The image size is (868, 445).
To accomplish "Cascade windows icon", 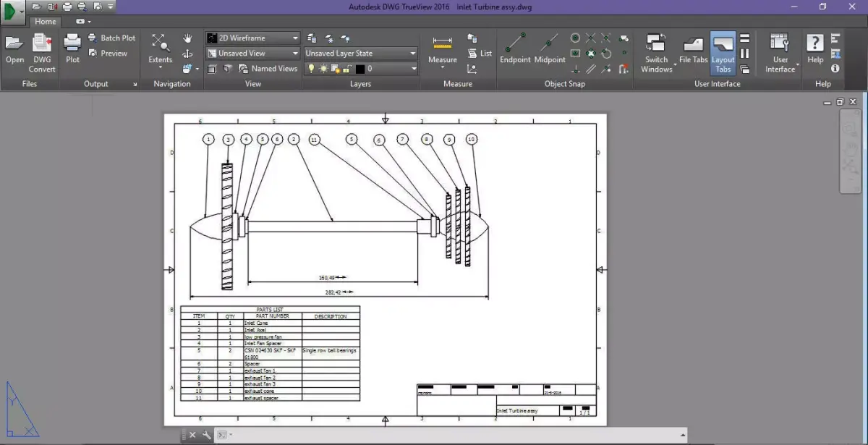I will click(x=744, y=69).
